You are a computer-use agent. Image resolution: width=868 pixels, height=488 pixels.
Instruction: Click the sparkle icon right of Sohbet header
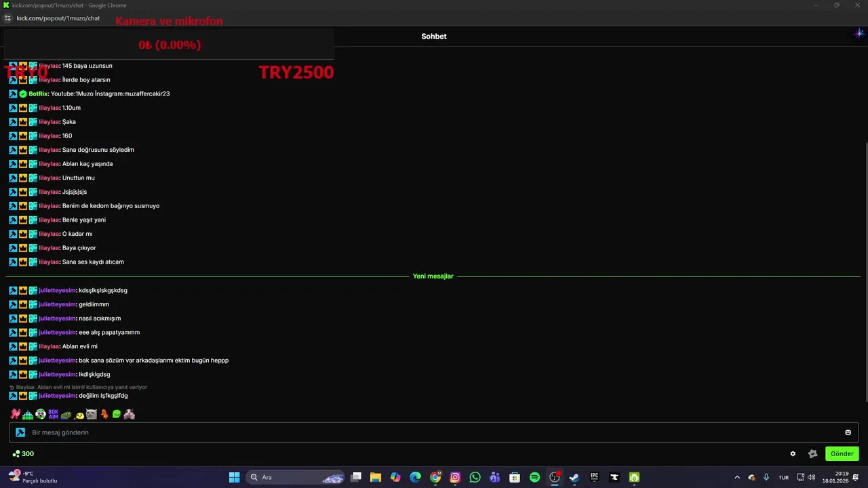click(x=859, y=33)
